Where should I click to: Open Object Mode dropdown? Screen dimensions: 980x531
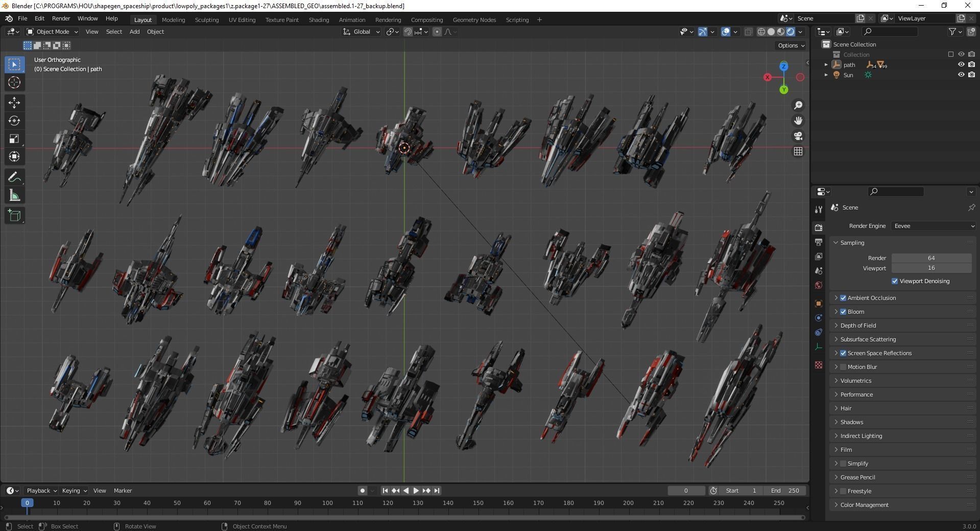(x=52, y=32)
